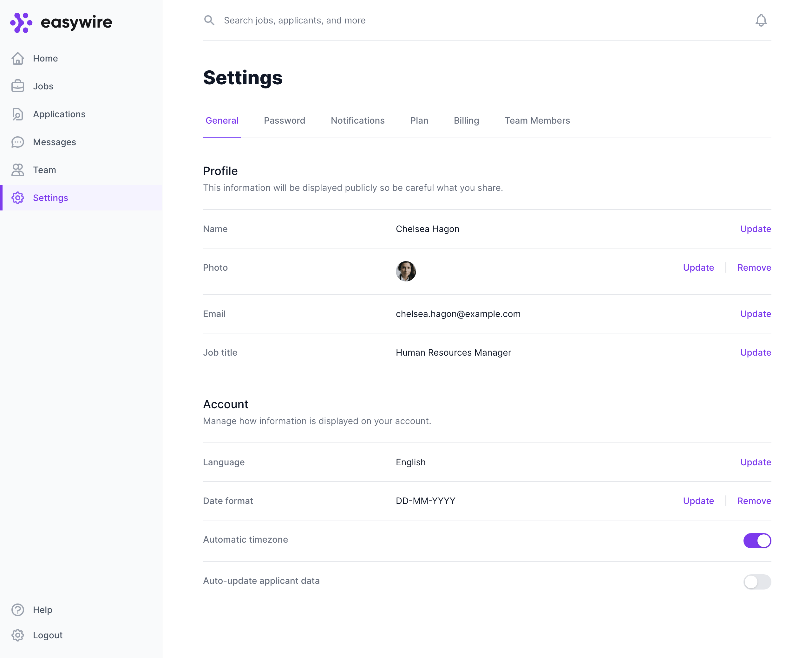Click the Applications document search icon
Image resolution: width=812 pixels, height=658 pixels.
point(17,114)
